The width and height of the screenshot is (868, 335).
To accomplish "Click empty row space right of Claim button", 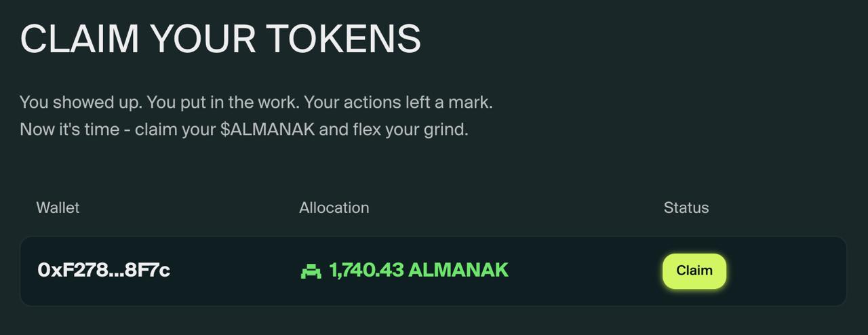I will [787, 271].
